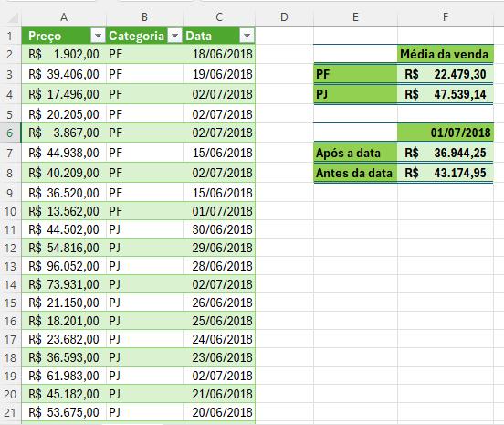Screen dimensions: 504x425
Task: Select column E header
Action: pyautogui.click(x=355, y=17)
